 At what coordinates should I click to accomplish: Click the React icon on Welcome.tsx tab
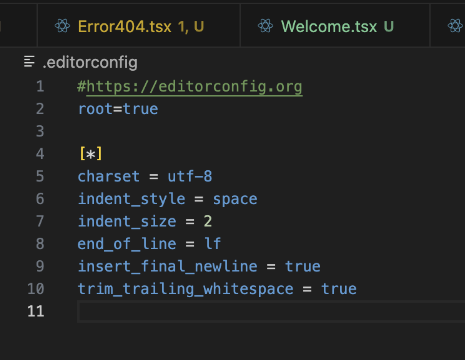tap(265, 26)
